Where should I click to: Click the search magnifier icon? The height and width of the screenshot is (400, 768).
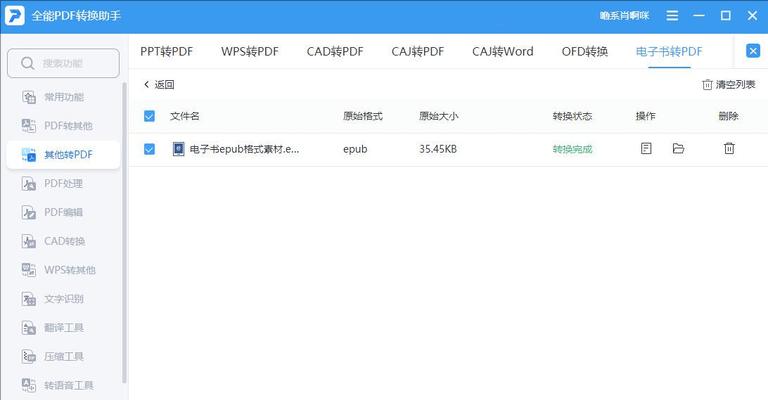coord(28,63)
